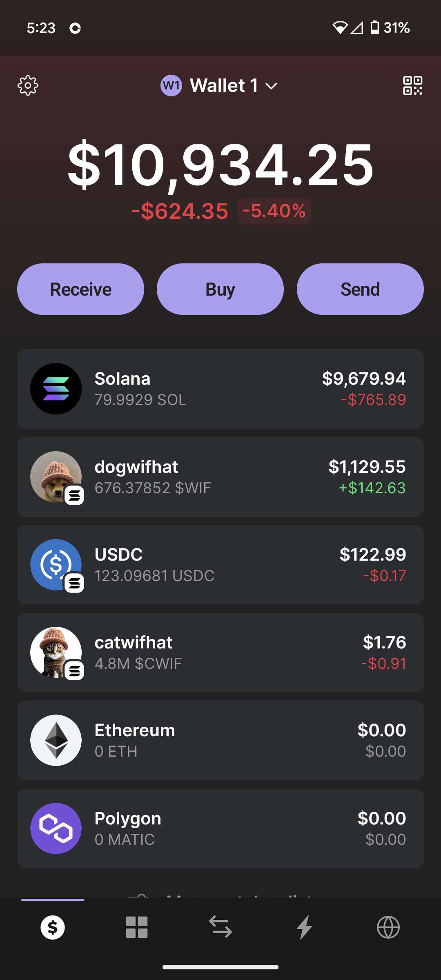Tap the QR code scanner icon
This screenshot has height=980, width=441.
pos(412,85)
